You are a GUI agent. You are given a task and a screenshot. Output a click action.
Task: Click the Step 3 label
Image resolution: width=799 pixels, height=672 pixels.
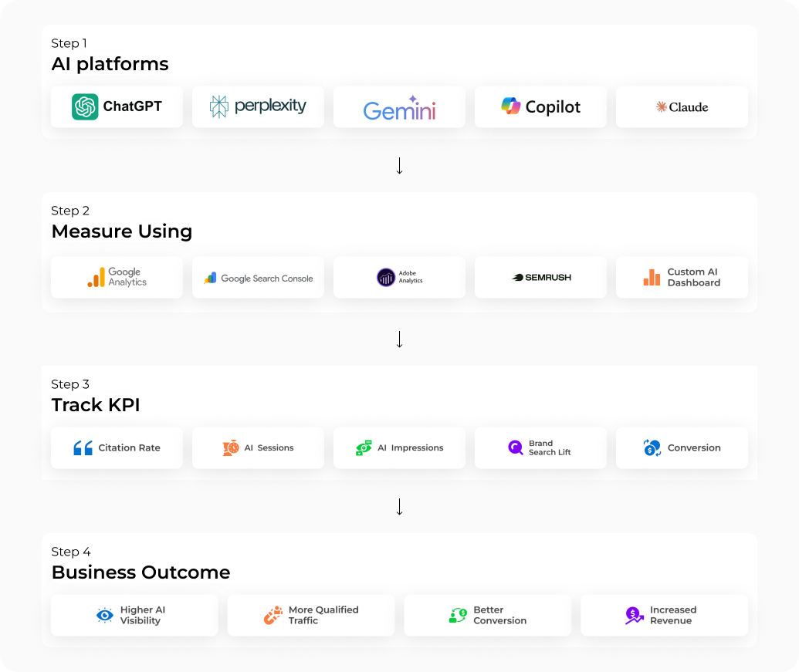[70, 384]
